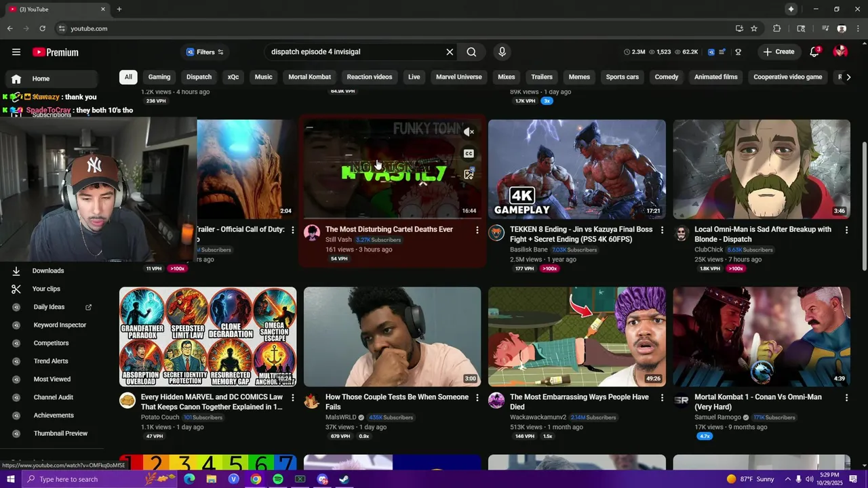The image size is (868, 488).
Task: Open the Windows Start menu
Action: pos(11,479)
